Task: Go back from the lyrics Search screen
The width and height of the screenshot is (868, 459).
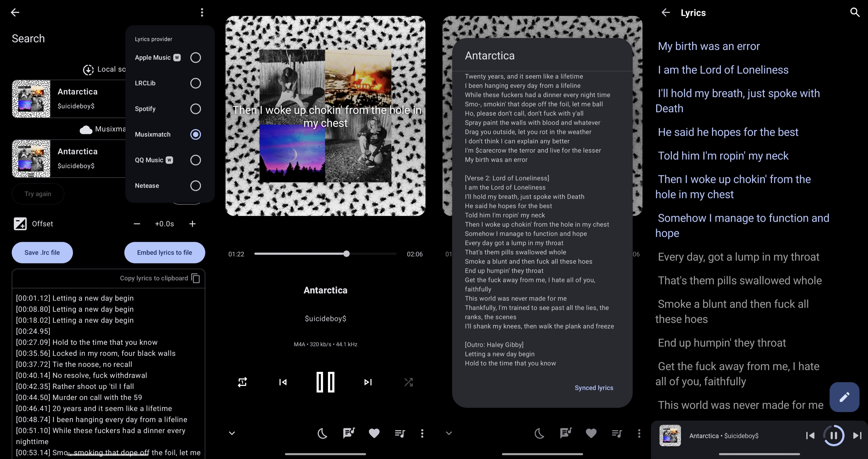Action: pos(15,13)
